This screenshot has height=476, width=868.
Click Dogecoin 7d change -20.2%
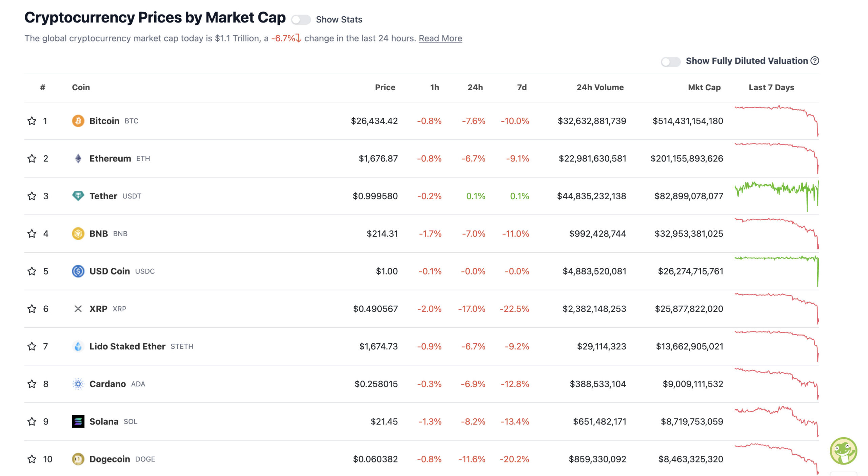[x=514, y=459]
